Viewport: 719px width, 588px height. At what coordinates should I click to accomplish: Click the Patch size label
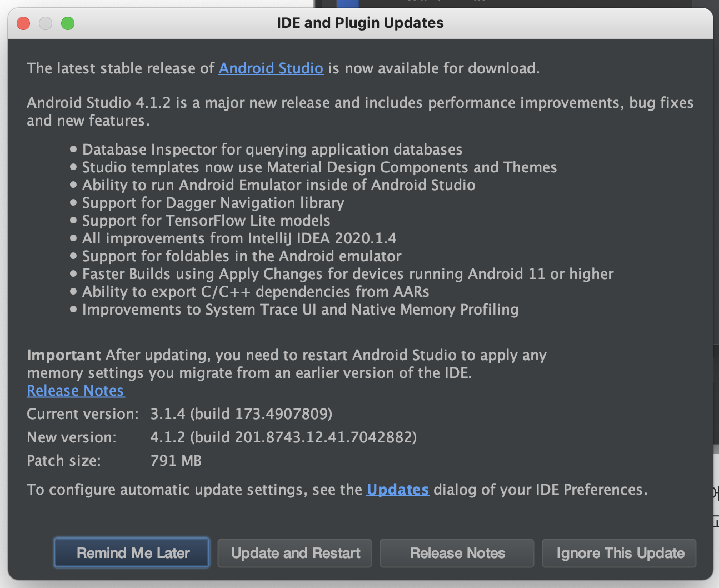point(64,461)
